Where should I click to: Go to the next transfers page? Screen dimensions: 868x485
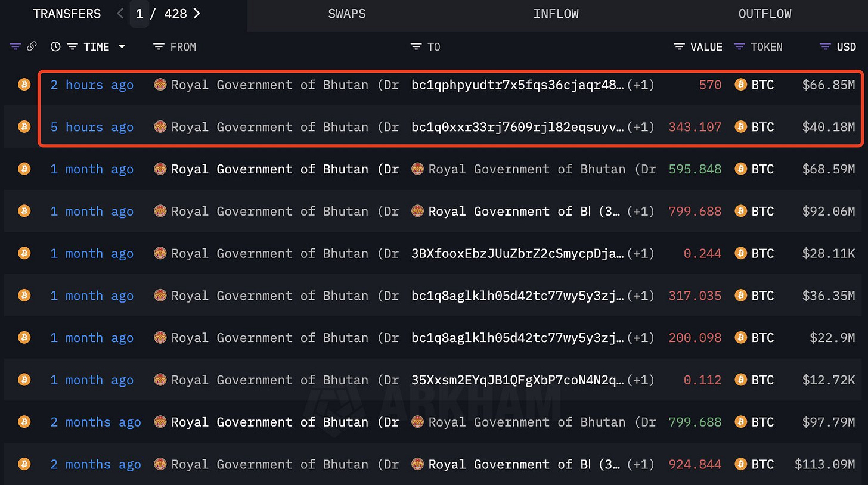coord(197,13)
